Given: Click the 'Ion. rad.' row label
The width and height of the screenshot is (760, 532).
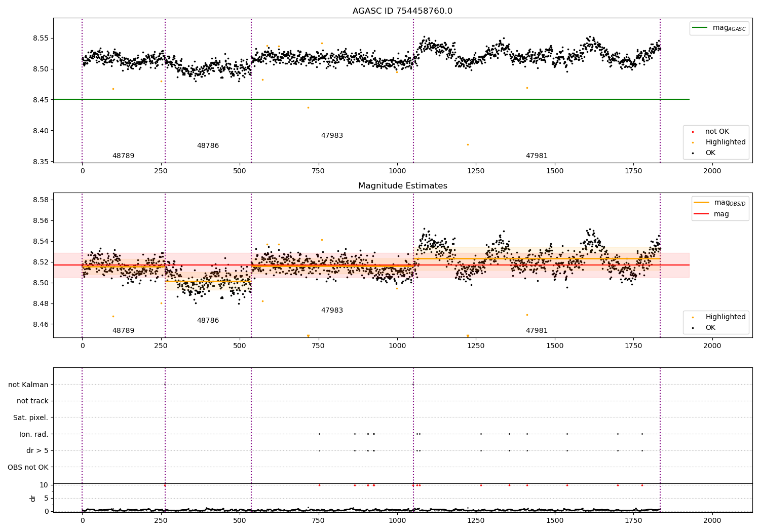Looking at the screenshot, I should tap(34, 434).
